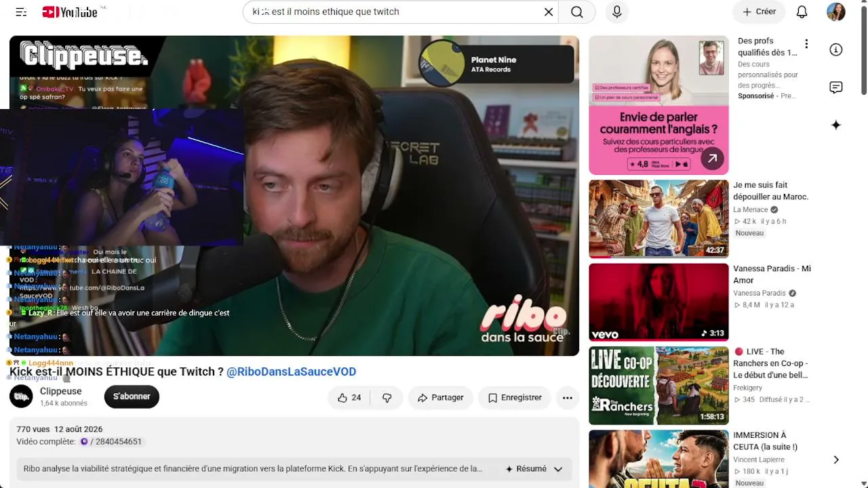Image resolution: width=868 pixels, height=488 pixels.
Task: Click the magnifying glass search button
Action: (576, 12)
